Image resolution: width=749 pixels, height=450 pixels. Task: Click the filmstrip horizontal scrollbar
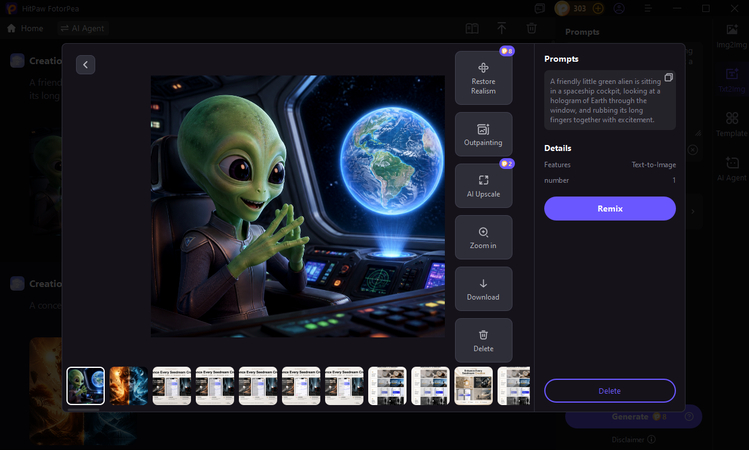pos(83,409)
